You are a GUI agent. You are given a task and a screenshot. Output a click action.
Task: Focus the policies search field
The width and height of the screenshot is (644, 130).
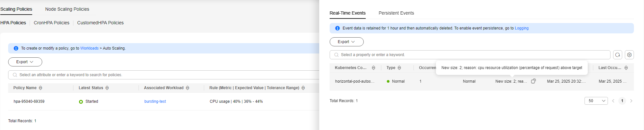164,75
